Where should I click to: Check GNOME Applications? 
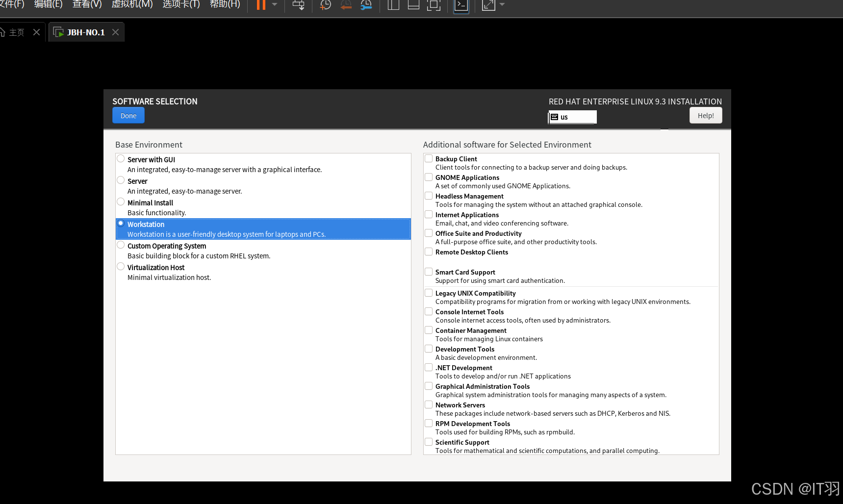(429, 177)
